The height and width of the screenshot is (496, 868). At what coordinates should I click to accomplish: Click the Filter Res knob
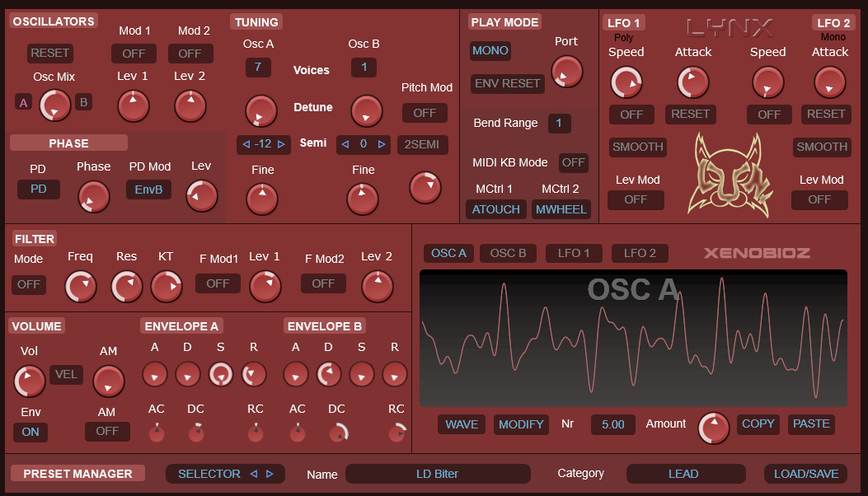click(127, 287)
